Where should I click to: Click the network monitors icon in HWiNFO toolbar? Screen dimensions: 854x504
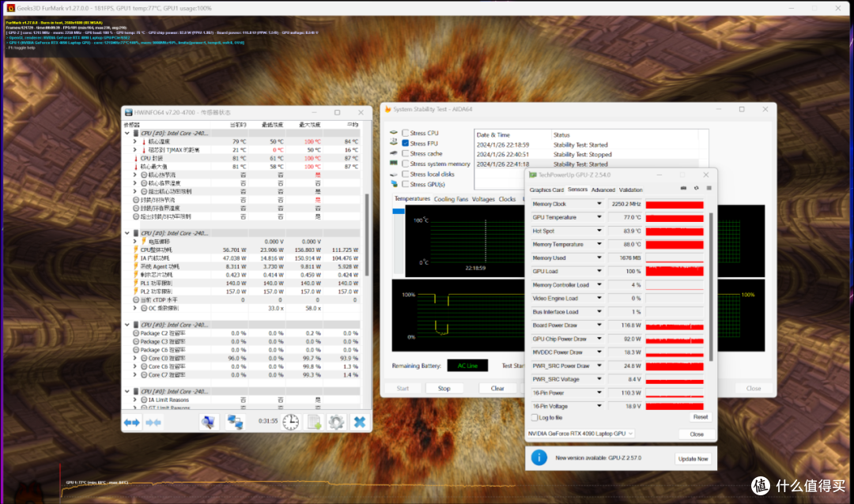coord(235,422)
